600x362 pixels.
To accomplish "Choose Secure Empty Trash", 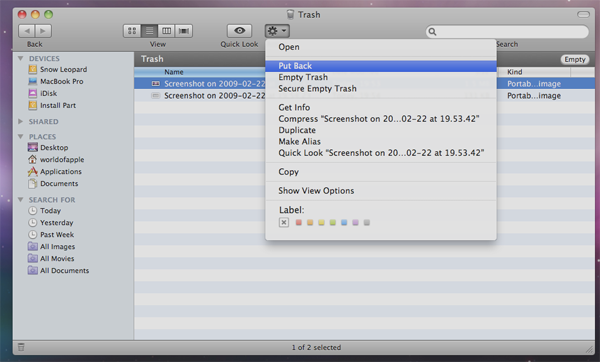I will click(381, 89).
